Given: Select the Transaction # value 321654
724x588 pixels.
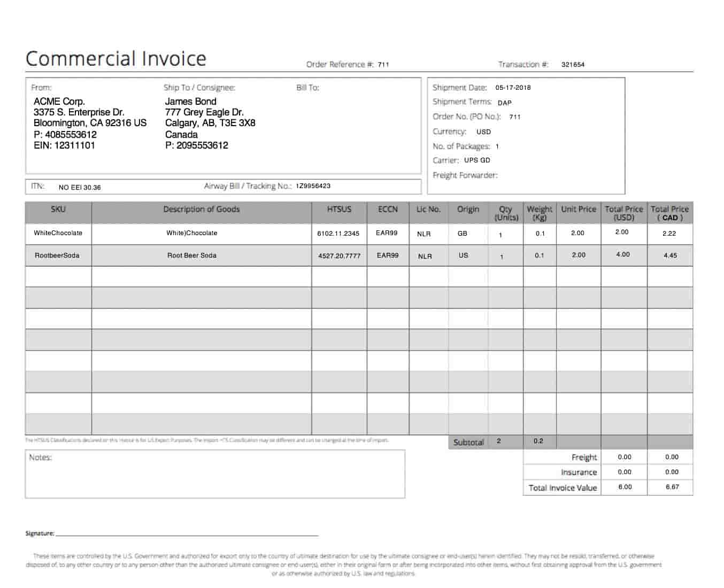Looking at the screenshot, I should coord(573,65).
